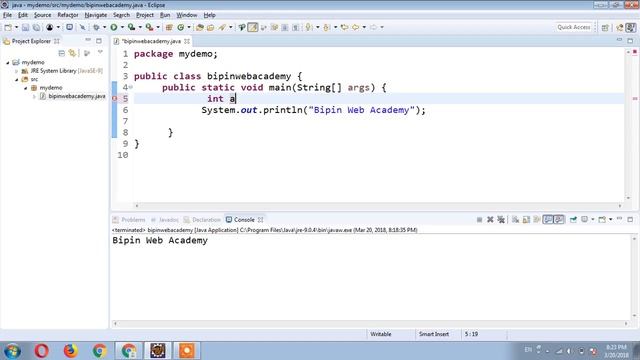Click the Search flashlight toolbar icon

222,27
